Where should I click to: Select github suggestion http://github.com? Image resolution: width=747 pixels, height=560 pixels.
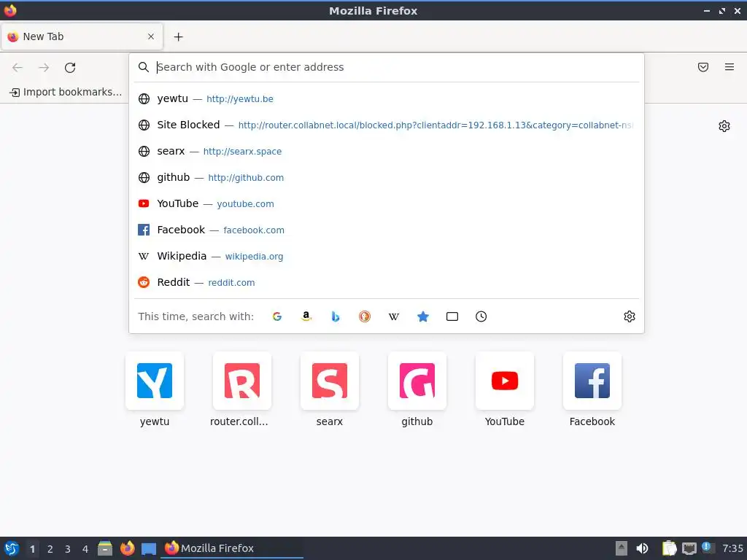pos(387,177)
